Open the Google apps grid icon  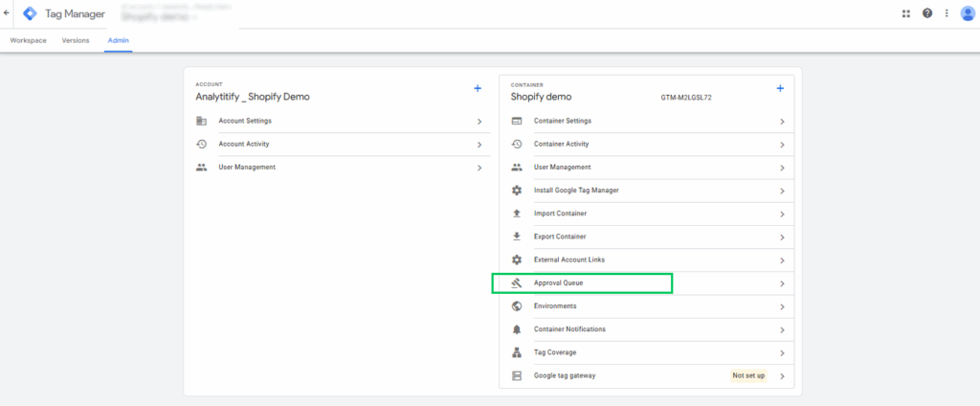click(906, 13)
